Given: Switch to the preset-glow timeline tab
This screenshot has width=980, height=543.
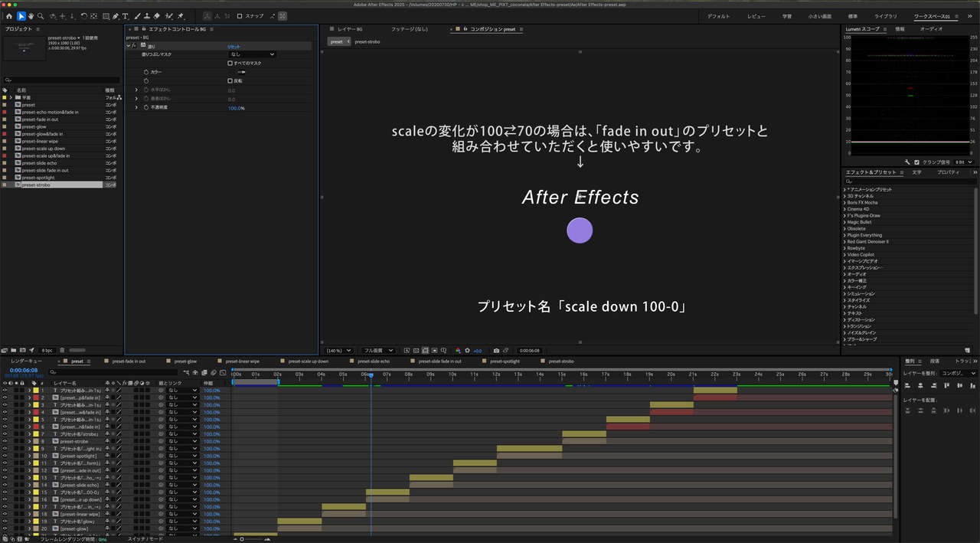Looking at the screenshot, I should coord(185,361).
